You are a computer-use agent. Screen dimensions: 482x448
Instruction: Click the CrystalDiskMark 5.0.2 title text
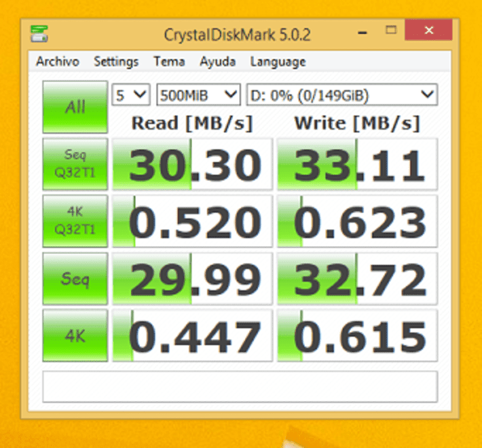237,35
